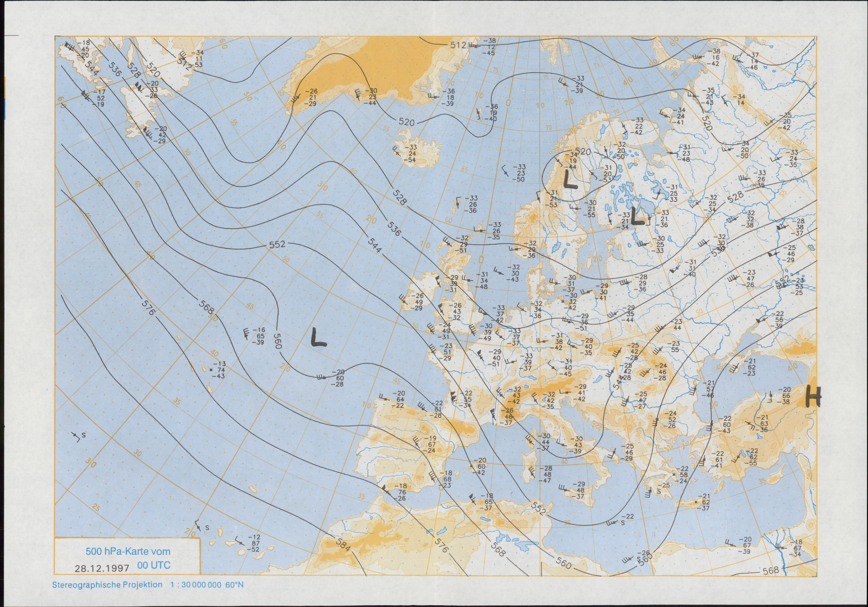Image resolution: width=868 pixels, height=607 pixels.
Task: Click the 'L' marker over Scandinavia's 520 contour
Action: tap(570, 180)
